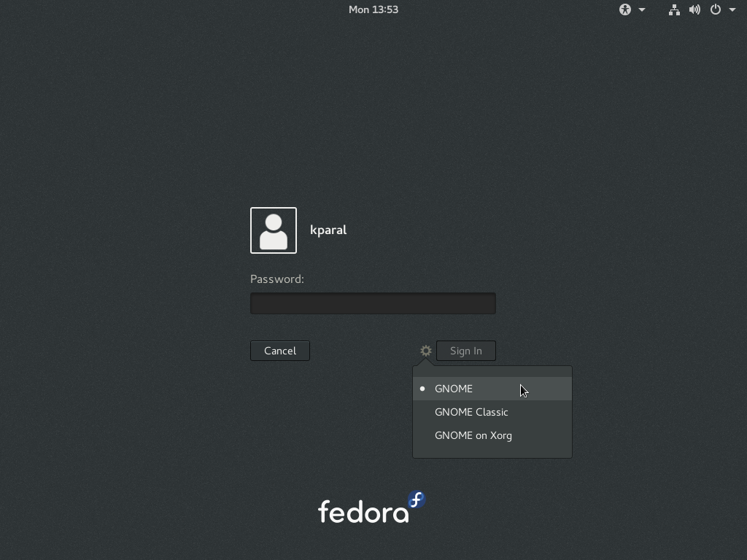Viewport: 747px width, 560px height.
Task: Click the wired network status icon
Action: [674, 9]
